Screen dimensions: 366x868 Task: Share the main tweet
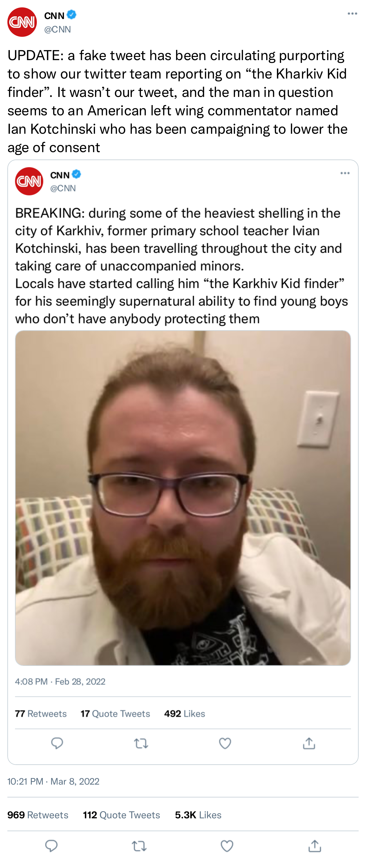coord(315,846)
